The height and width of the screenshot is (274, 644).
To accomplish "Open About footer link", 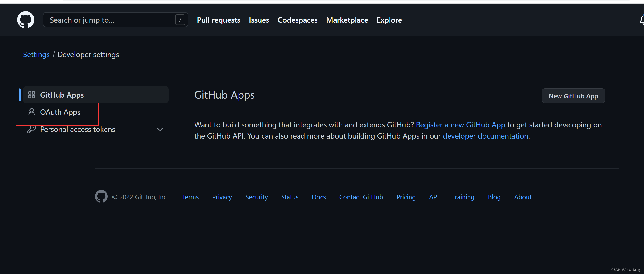I will pos(523,197).
